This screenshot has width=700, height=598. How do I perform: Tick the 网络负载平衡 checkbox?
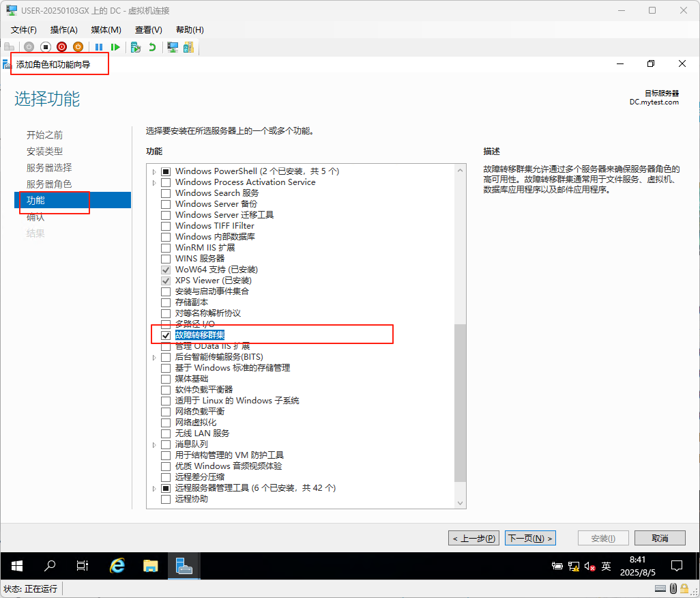point(166,412)
